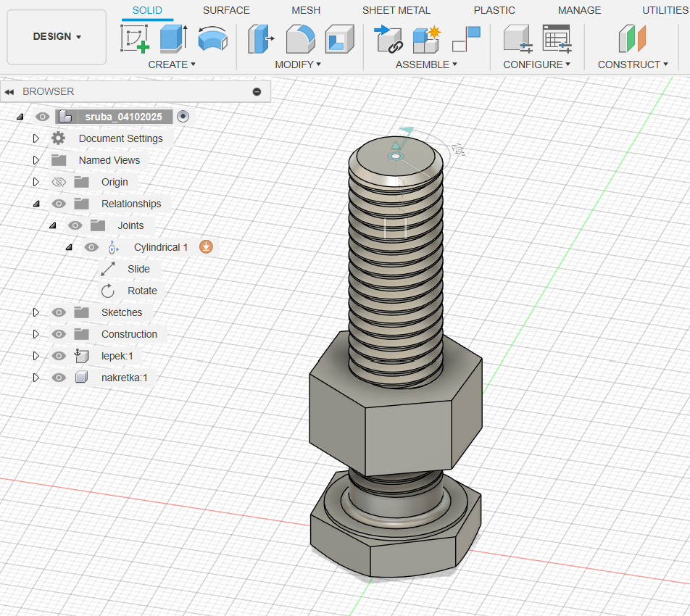Click the Slide motion item
This screenshot has width=690, height=616.
[138, 269]
